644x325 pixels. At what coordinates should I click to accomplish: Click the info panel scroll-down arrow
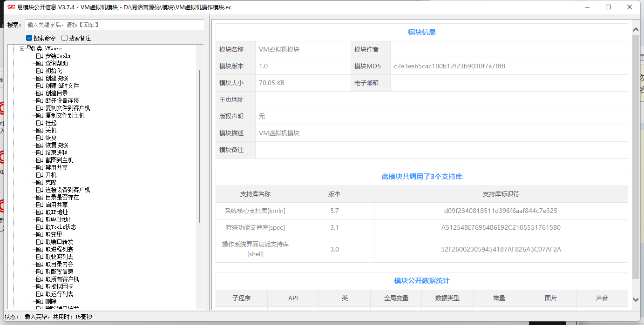(636, 300)
